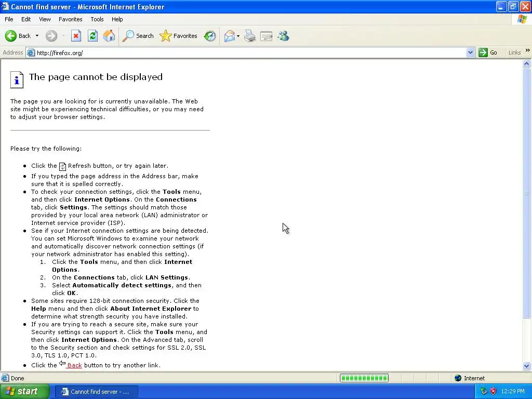Click the Stop loading icon
532x399 pixels.
coord(76,36)
